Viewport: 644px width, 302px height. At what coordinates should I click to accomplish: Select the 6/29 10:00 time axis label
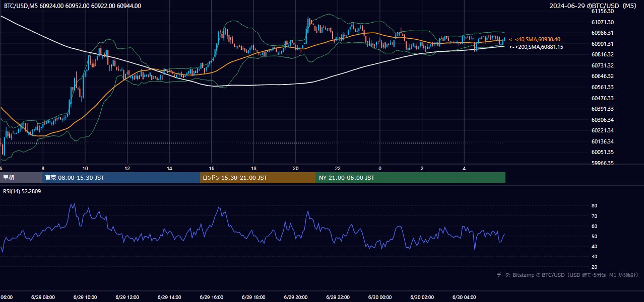tap(85, 297)
